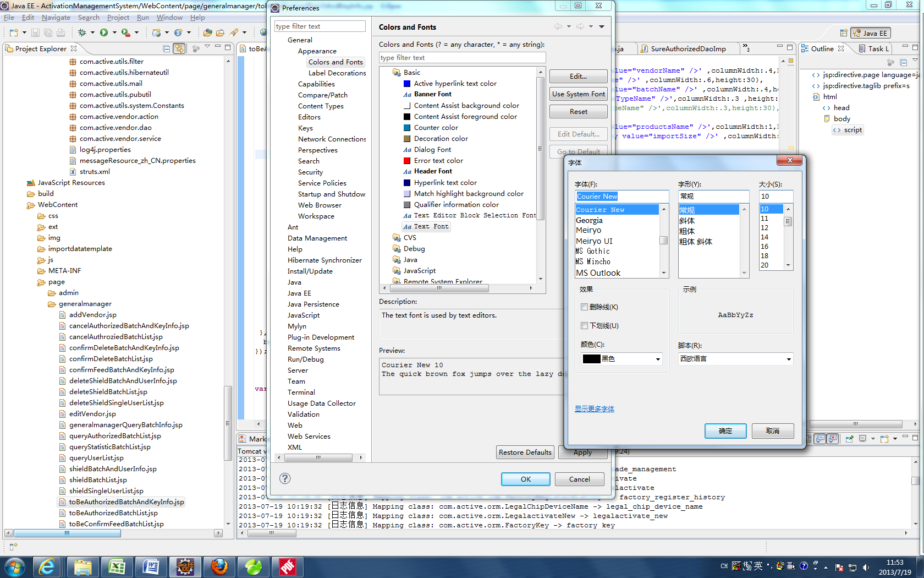The image size is (924, 578).
Task: Click the Pin Console icon
Action: tap(850, 439)
